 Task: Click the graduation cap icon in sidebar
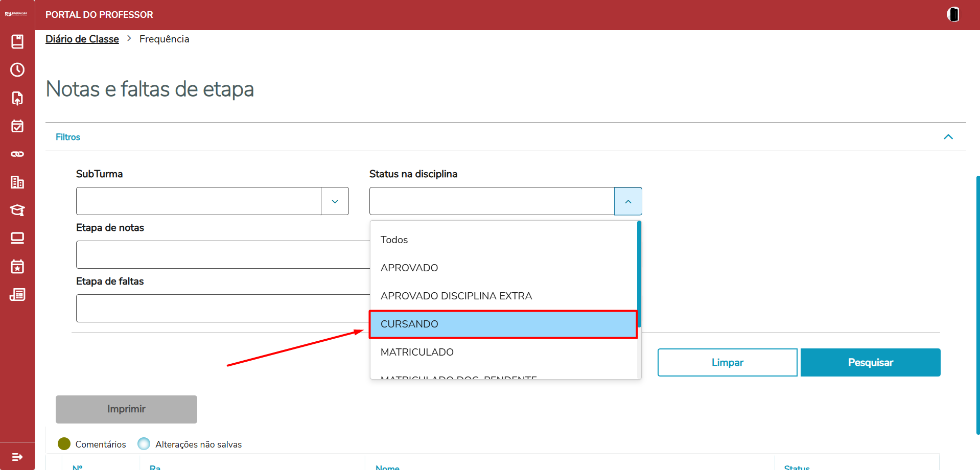point(17,210)
